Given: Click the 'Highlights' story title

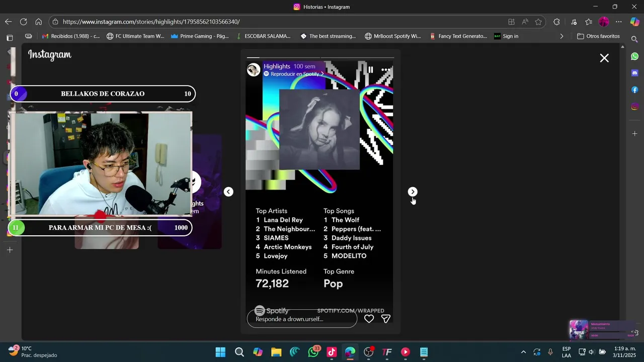Looking at the screenshot, I should click(x=277, y=66).
